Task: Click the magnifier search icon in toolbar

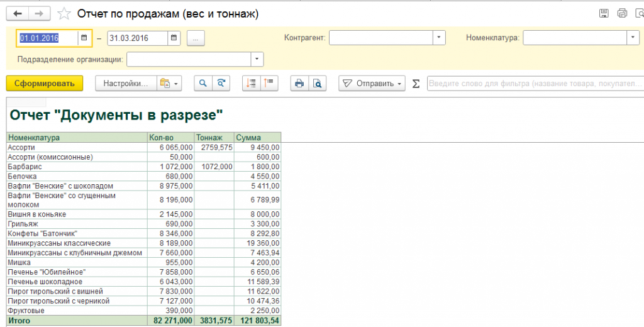Action: [x=203, y=84]
